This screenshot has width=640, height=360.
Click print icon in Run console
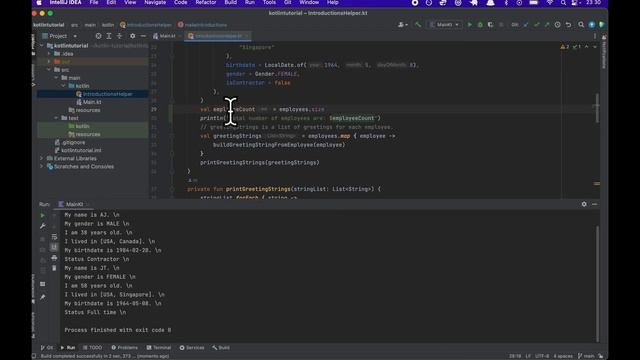coord(54,258)
